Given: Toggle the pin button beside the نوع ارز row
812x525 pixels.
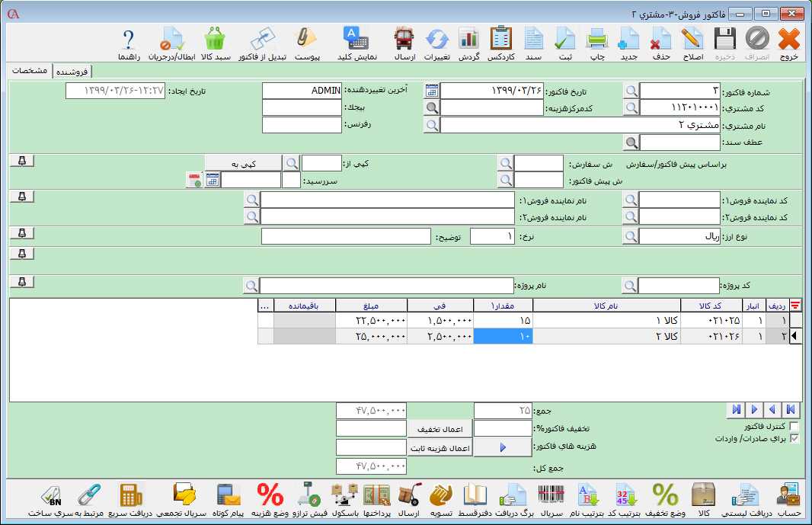Looking at the screenshot, I should 22,232.
